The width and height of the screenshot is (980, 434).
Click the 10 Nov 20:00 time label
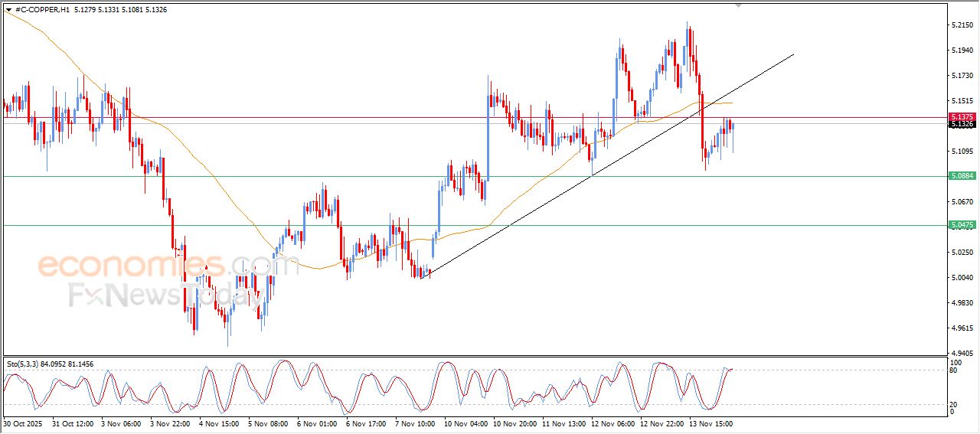coord(514,423)
